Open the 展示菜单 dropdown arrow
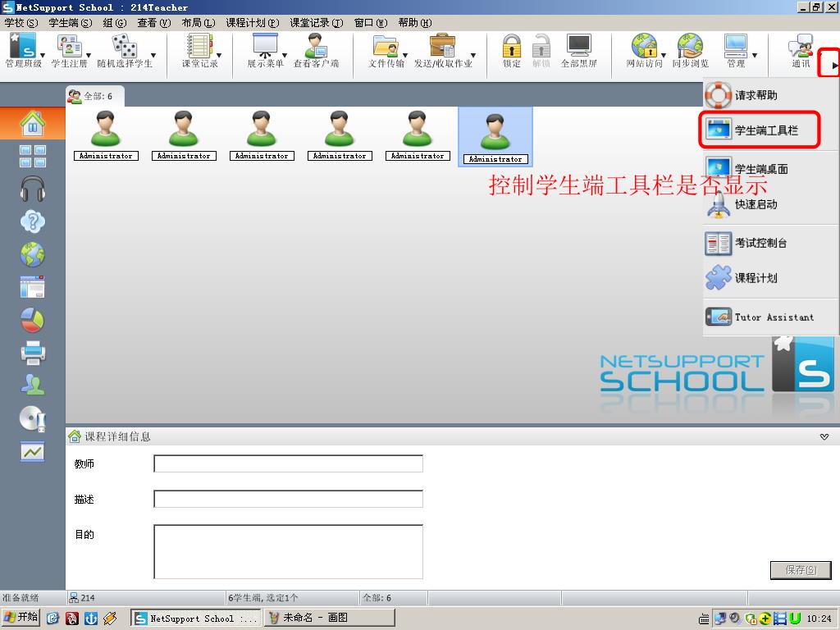 click(285, 55)
